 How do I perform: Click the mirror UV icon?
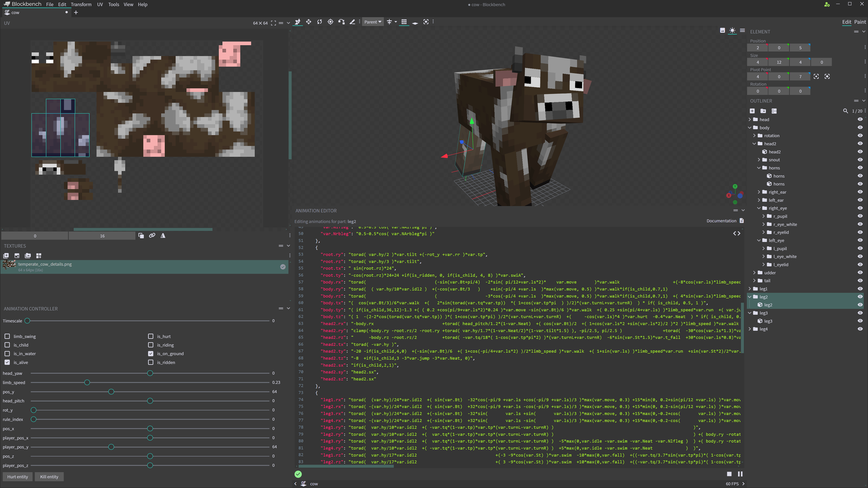coord(163,236)
